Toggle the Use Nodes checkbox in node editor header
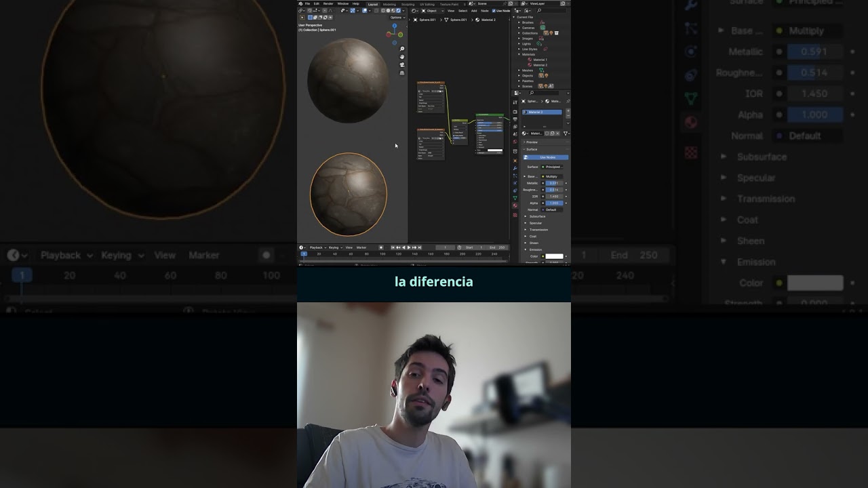The image size is (868, 488). click(494, 11)
